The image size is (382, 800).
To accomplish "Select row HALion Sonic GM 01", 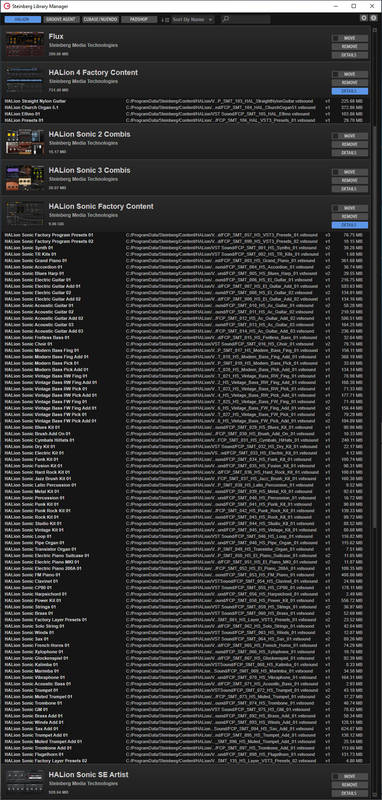I will pos(186,709).
